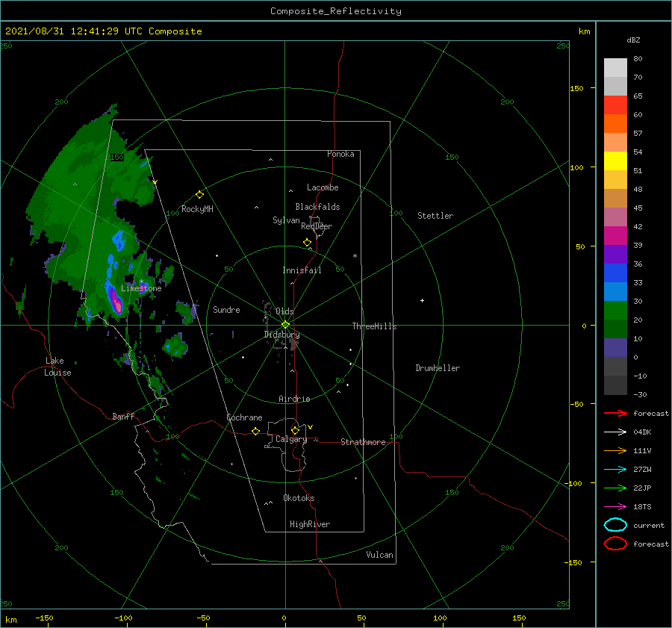Click the Limestone label near the storm
This screenshot has height=628, width=672.
[141, 288]
